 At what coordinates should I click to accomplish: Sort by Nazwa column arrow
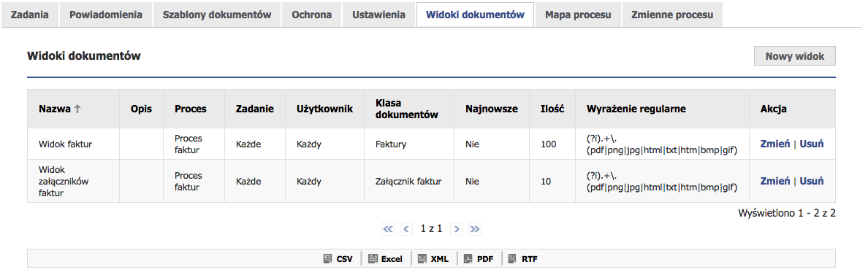tap(77, 109)
